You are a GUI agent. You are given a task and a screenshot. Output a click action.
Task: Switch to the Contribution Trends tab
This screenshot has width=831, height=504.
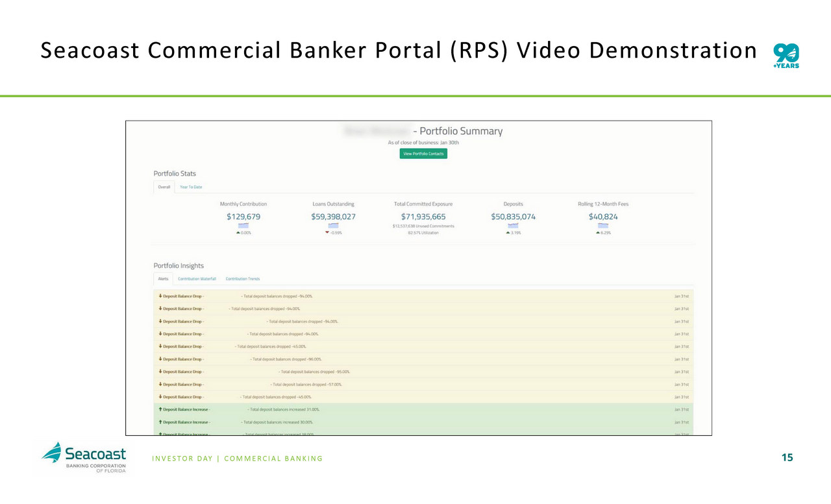[242, 279]
